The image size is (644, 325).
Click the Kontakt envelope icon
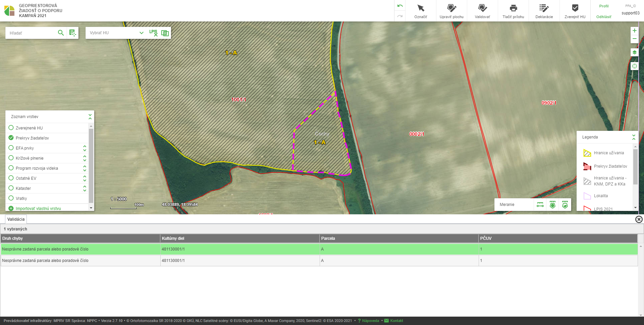pos(386,321)
